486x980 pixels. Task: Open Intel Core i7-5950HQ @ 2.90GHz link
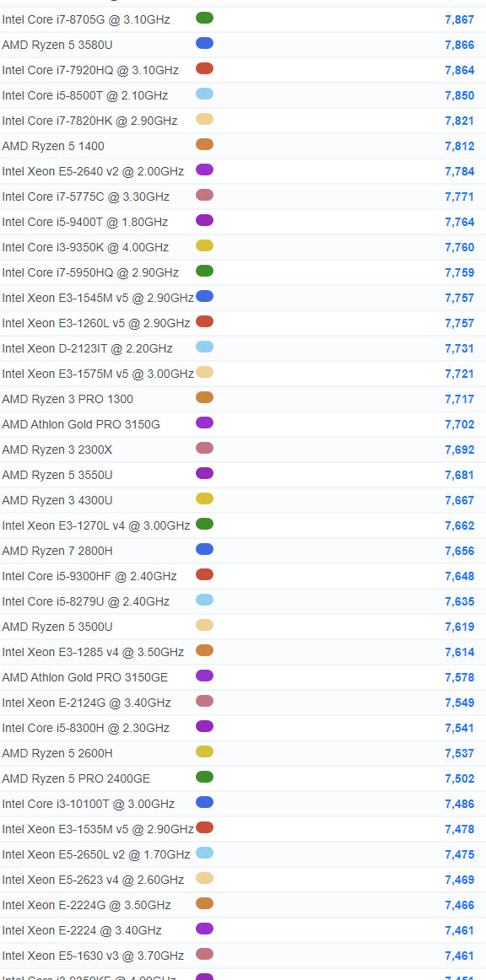[90, 272]
